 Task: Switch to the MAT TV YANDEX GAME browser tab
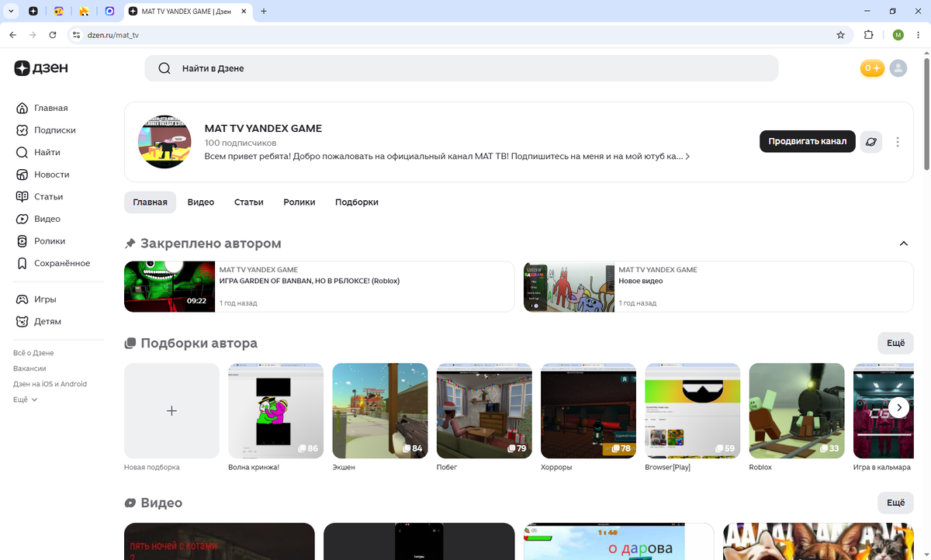click(x=189, y=11)
